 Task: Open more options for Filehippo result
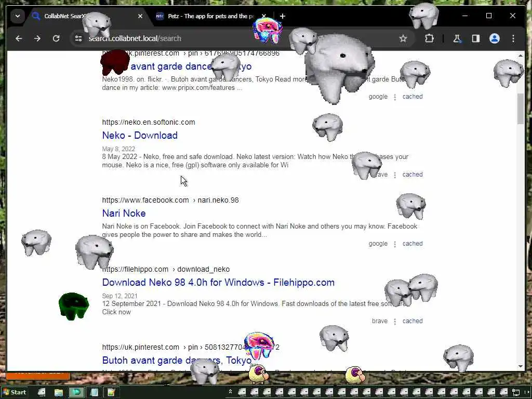pyautogui.click(x=395, y=322)
